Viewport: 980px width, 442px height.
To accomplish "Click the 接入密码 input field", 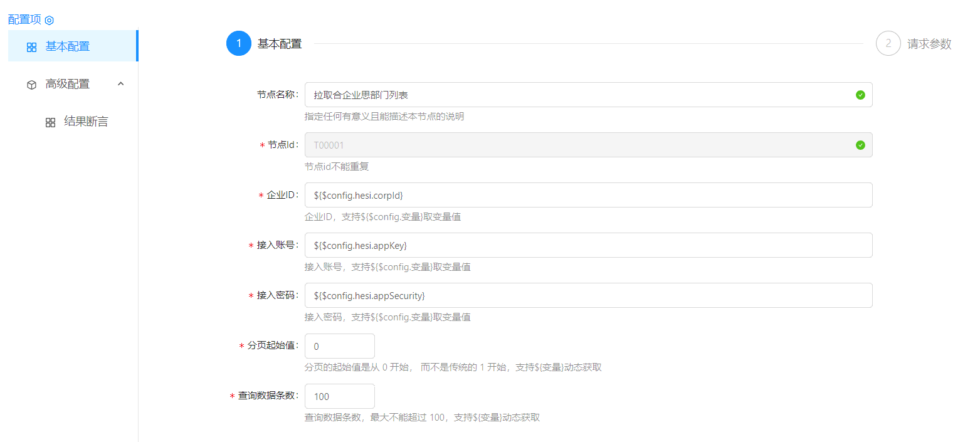I will point(588,295).
